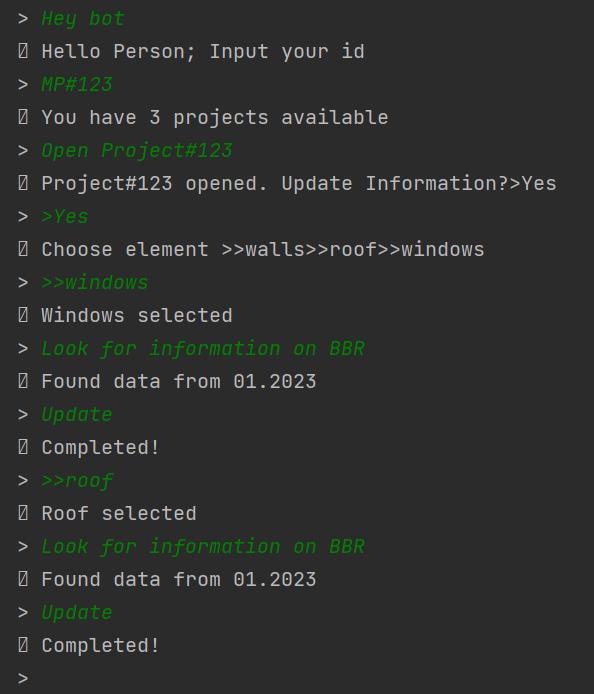Click the 'Roof selected' response

(x=119, y=513)
